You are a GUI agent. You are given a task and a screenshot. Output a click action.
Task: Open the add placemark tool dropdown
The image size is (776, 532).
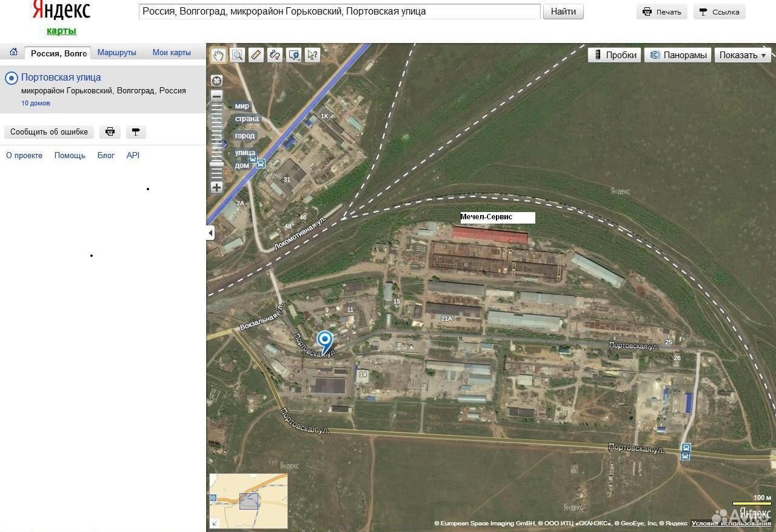294,55
